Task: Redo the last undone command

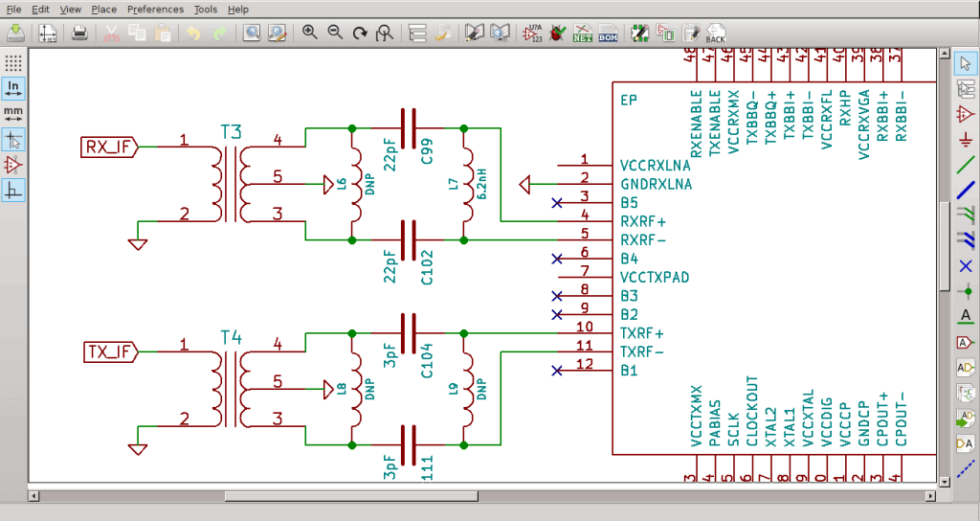Action: pyautogui.click(x=219, y=33)
